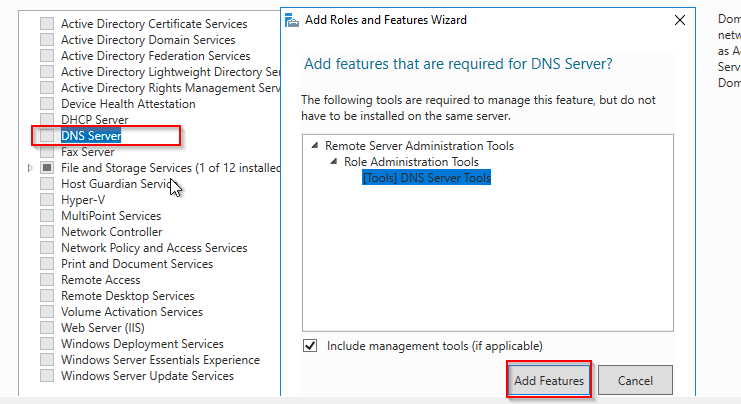
Task: Click the Print and Document Services label
Action: pos(137,264)
